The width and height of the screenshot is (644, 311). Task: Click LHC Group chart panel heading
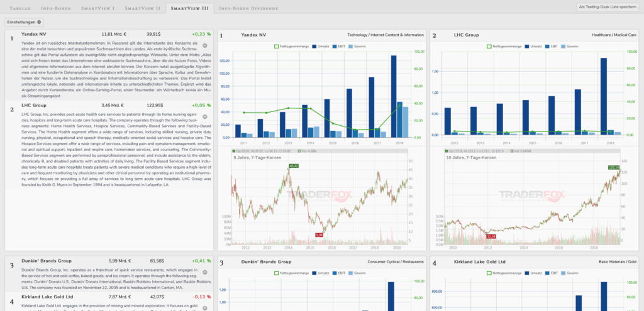467,35
